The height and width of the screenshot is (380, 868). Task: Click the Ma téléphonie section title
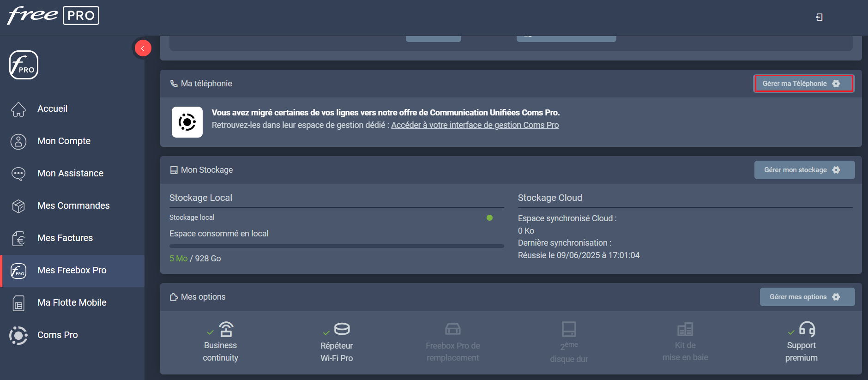pos(206,84)
